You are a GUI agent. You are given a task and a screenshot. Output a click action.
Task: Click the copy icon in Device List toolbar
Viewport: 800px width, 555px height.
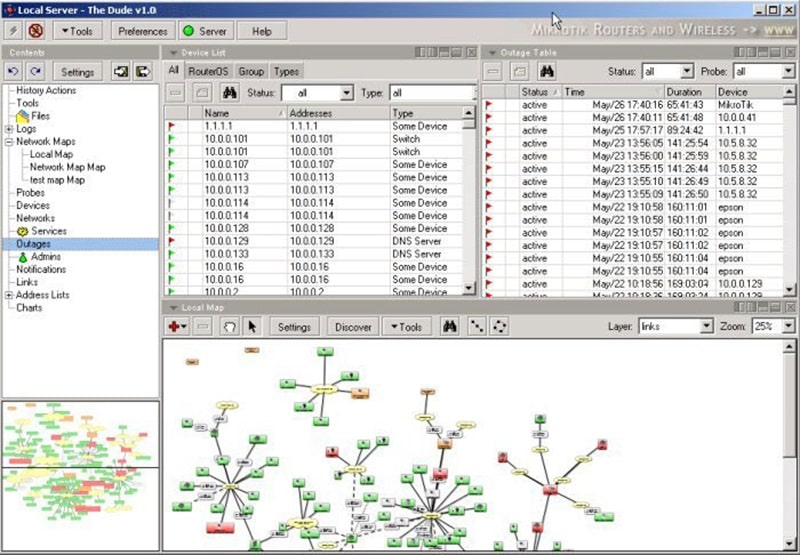point(203,93)
